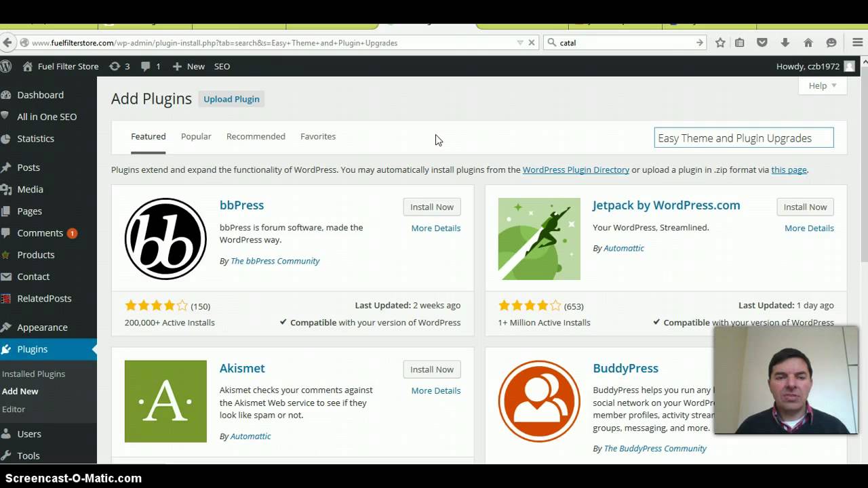Install the bbPress plugin now

[x=432, y=207]
